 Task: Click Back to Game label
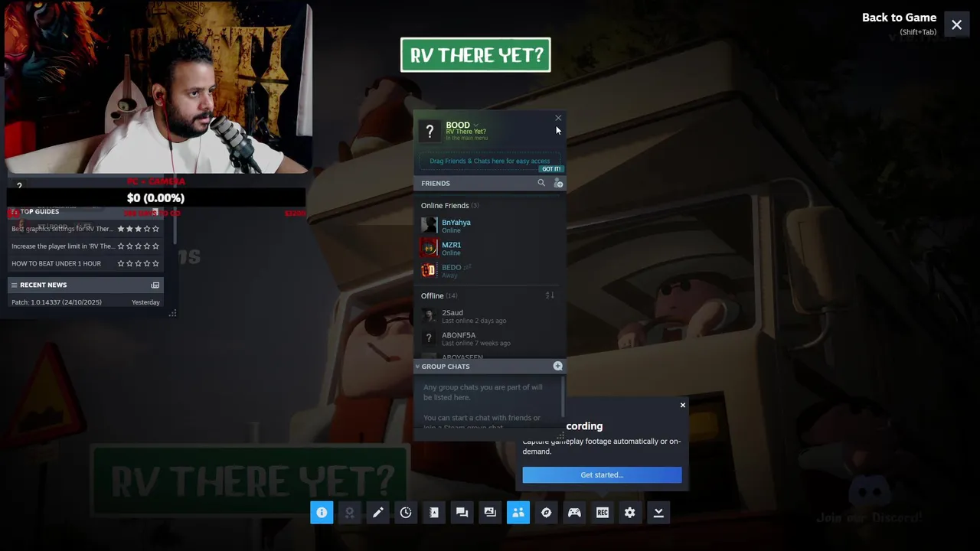point(899,18)
